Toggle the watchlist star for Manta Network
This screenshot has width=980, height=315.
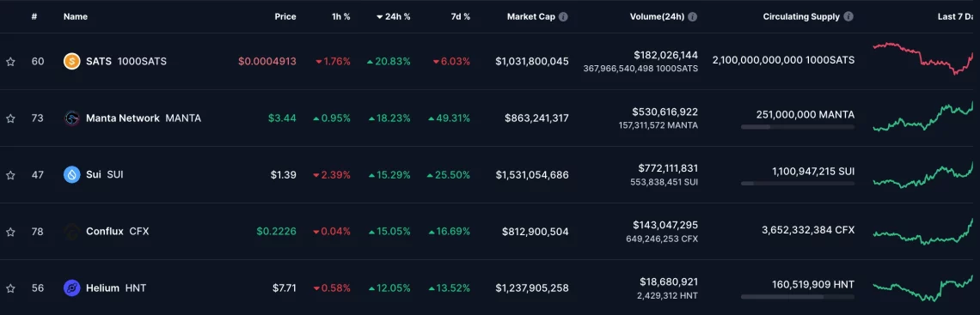coord(10,118)
